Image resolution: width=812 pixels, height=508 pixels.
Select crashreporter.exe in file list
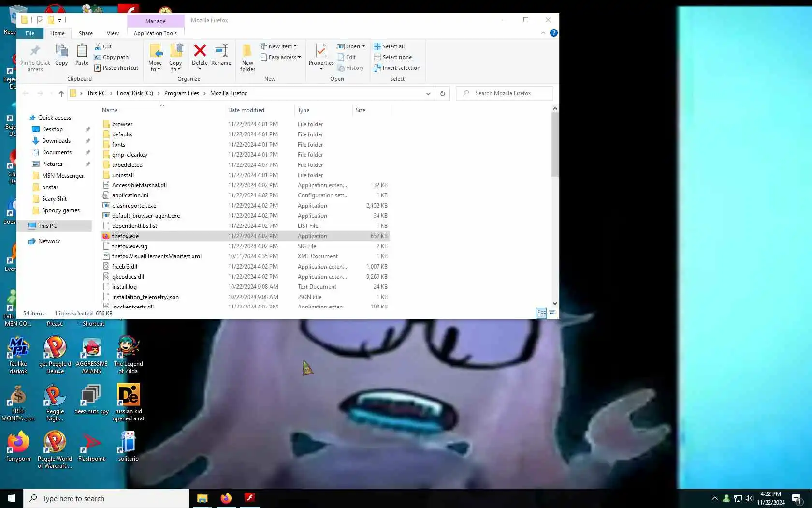(245, 206)
